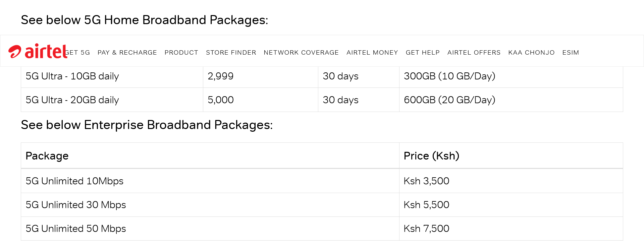Click the 600GB (20 GB/Day) cell
The image size is (644, 251).
pos(449,100)
